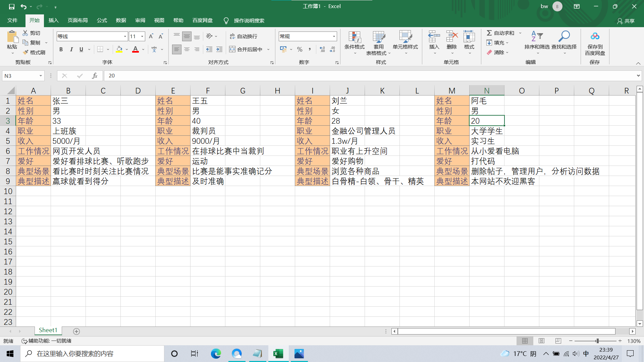The width and height of the screenshot is (644, 362).
Task: Expand the font name dropdown
Action: pyautogui.click(x=125, y=36)
